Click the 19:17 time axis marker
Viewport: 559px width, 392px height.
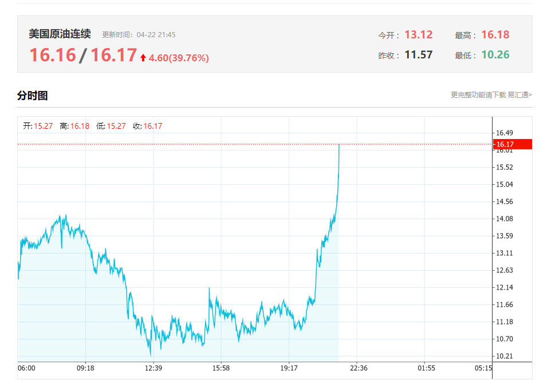pos(289,368)
